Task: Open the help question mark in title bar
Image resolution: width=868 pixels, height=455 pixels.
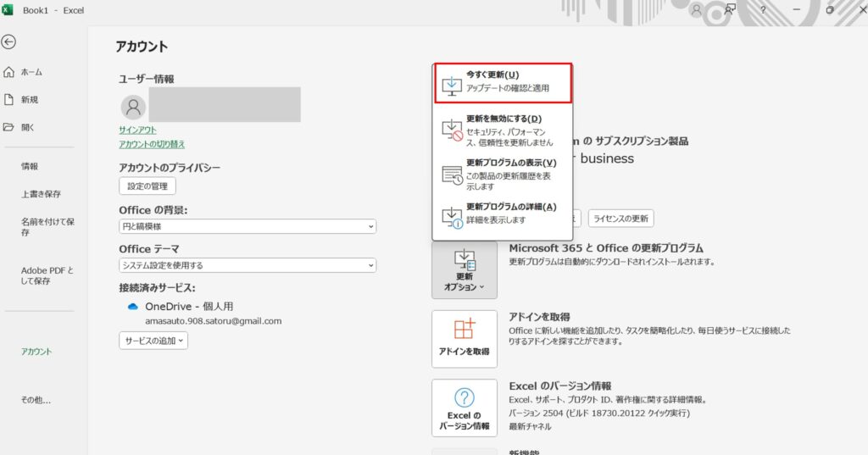Action: (763, 10)
